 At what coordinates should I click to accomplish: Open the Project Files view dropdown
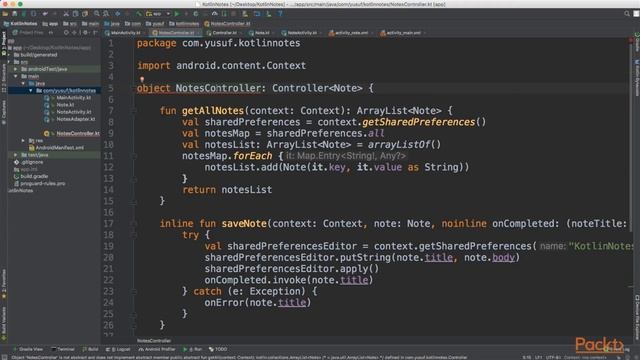pyautogui.click(x=33, y=33)
